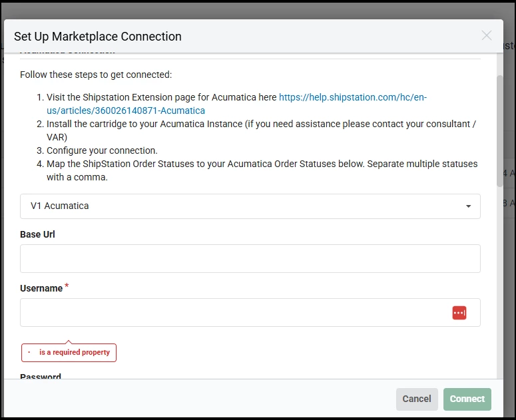Click step 4 'Map the ShipStation Order Statuses' text
Screen dimensions: 516x420
click(x=262, y=170)
